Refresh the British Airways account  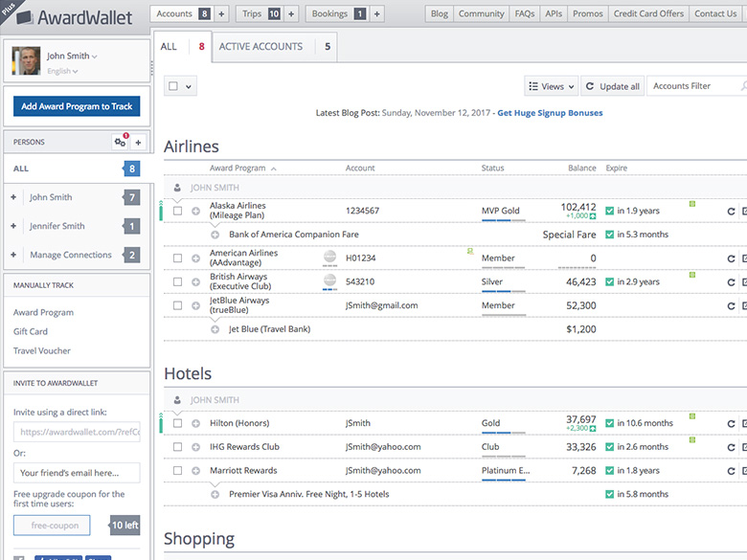[731, 282]
